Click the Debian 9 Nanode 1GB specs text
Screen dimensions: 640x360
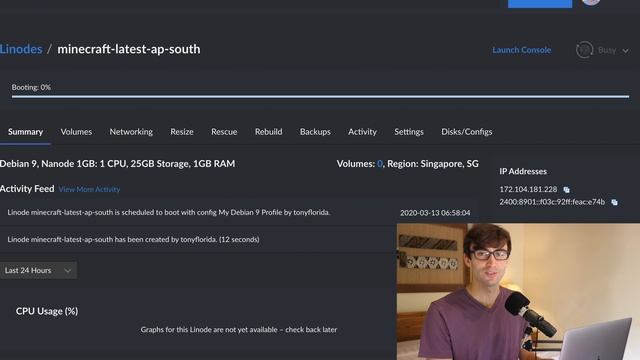(x=118, y=164)
